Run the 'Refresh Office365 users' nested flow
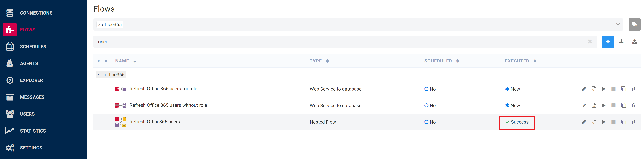Viewport: 644px width, 159px height. coord(603,122)
